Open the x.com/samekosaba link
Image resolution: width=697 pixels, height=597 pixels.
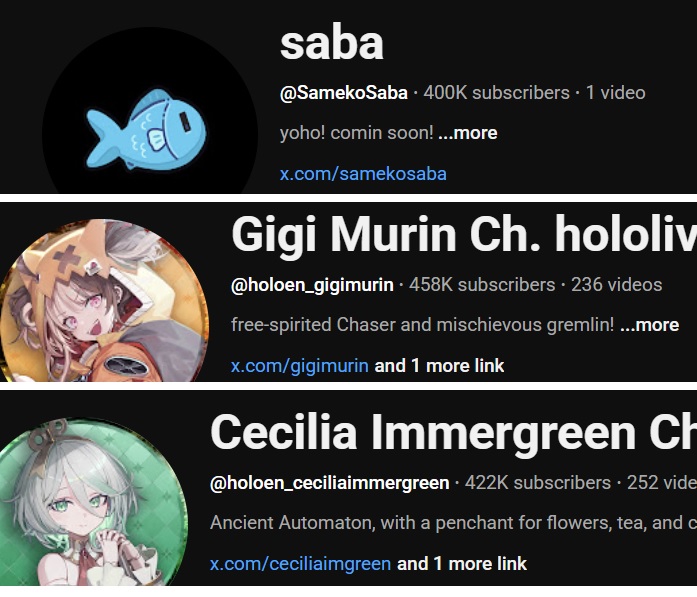coord(363,174)
